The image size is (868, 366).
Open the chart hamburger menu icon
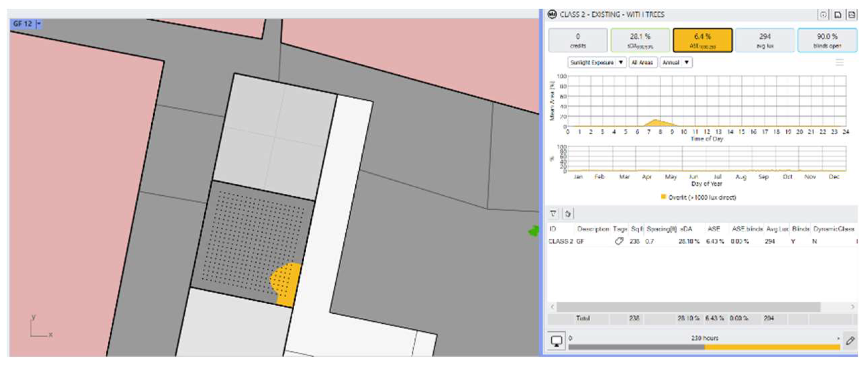(x=839, y=62)
